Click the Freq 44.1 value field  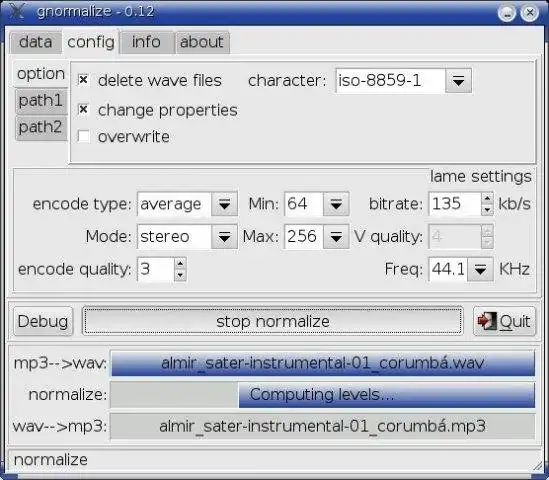(x=448, y=269)
